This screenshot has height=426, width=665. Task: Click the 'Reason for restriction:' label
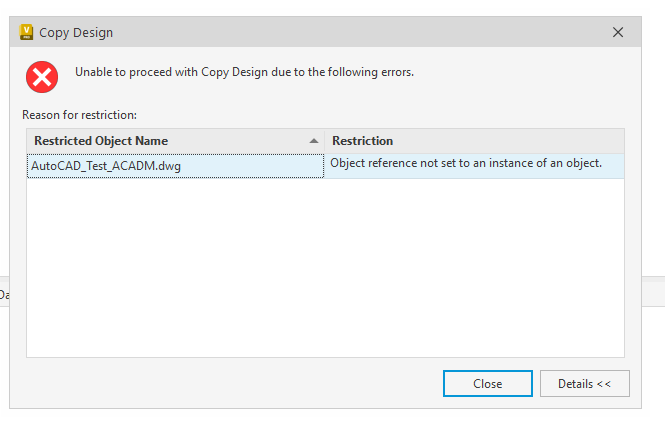point(79,115)
